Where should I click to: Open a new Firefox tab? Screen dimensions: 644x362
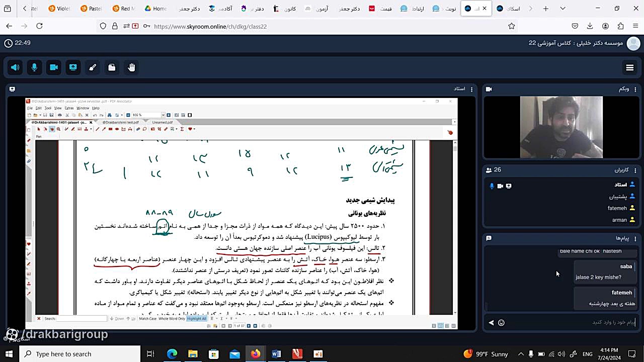tap(545, 9)
